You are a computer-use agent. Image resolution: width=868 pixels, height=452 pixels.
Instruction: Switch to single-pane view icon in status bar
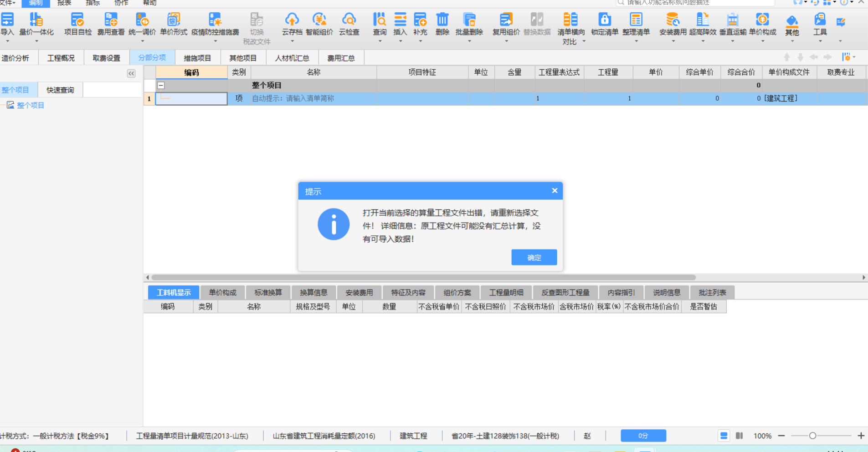(x=724, y=436)
